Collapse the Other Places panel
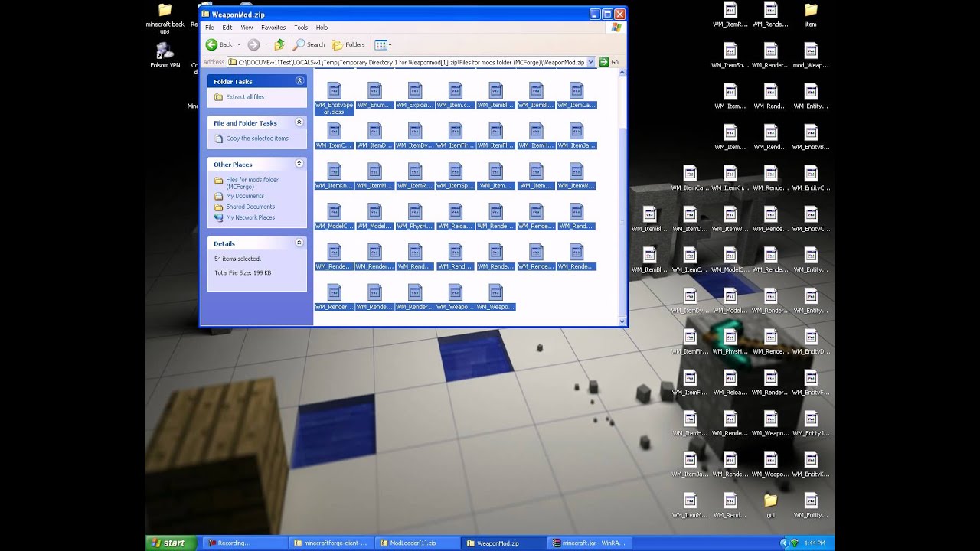 pyautogui.click(x=299, y=163)
